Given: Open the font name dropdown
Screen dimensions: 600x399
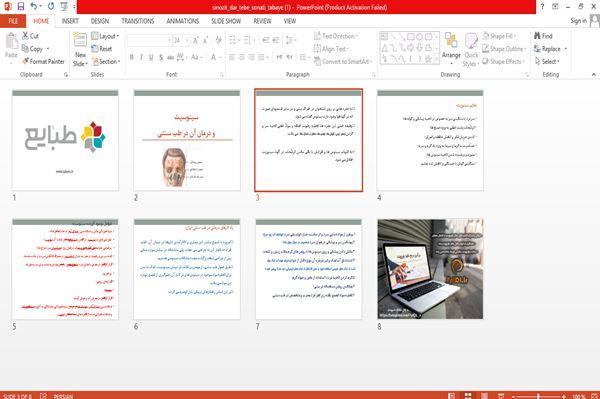Looking at the screenshot, I should click(x=169, y=40).
